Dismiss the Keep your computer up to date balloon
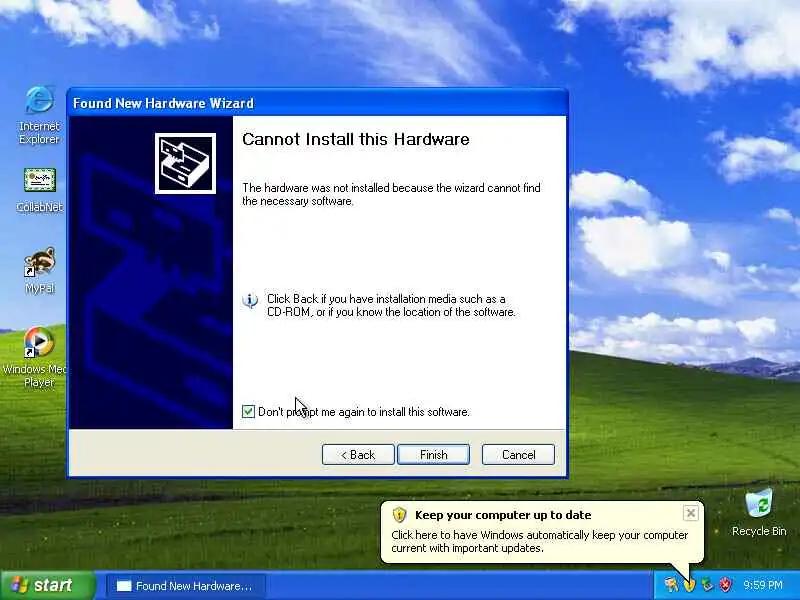This screenshot has width=800, height=600. click(x=690, y=513)
